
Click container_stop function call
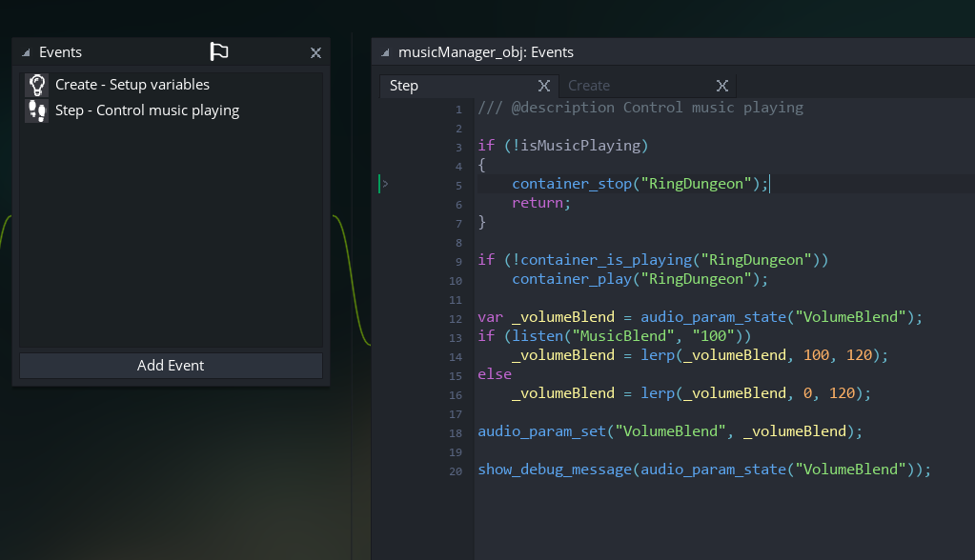[572, 184]
